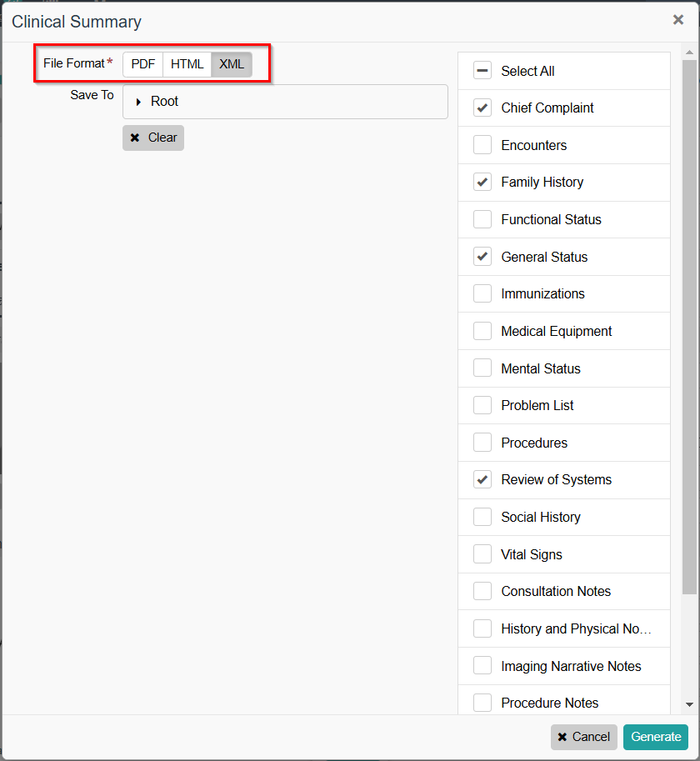
Task: Expand the Root folder triangle
Action: point(138,102)
